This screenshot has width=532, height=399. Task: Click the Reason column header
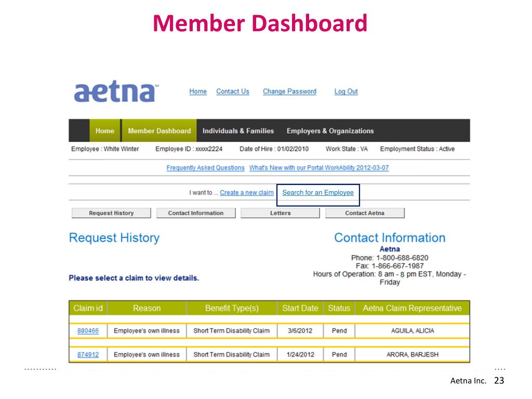147,308
